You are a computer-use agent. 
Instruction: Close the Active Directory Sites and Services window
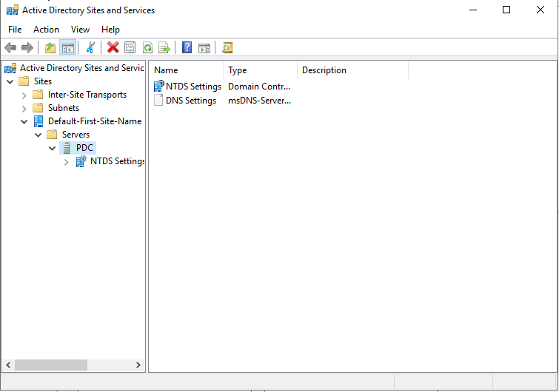[540, 10]
